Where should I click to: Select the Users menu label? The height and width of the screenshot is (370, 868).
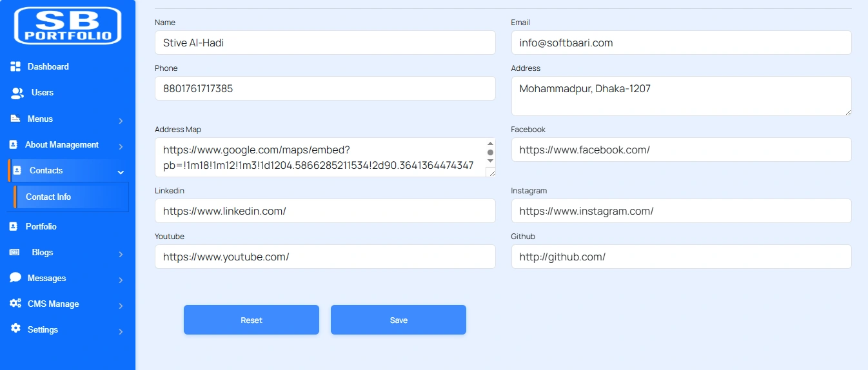pos(43,93)
